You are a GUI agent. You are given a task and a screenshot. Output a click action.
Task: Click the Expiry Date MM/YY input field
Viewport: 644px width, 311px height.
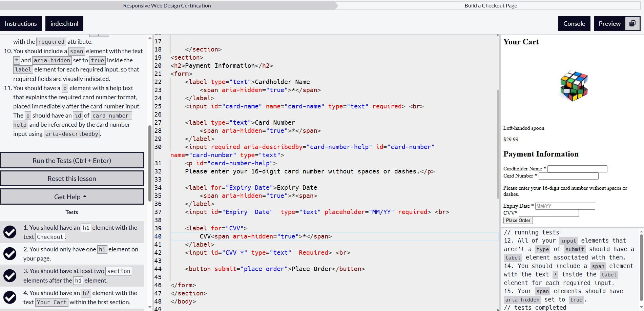(565, 206)
